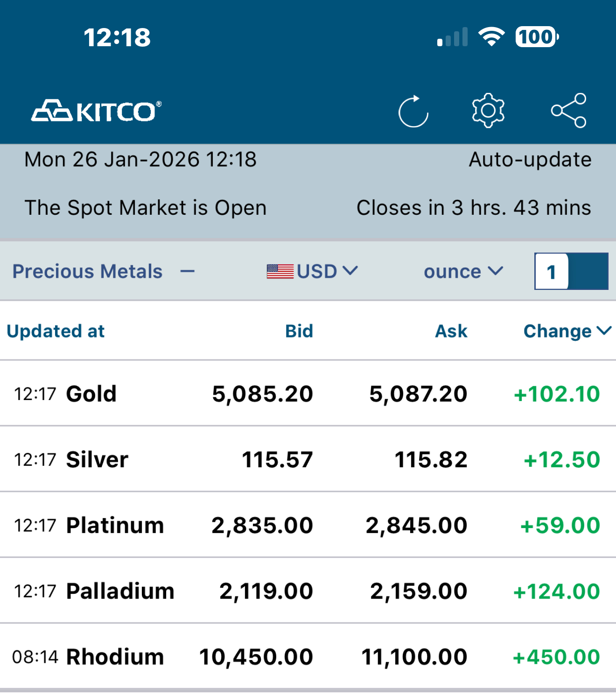Image resolution: width=616 pixels, height=697 pixels.
Task: Tap the Platinum row
Action: point(115,525)
